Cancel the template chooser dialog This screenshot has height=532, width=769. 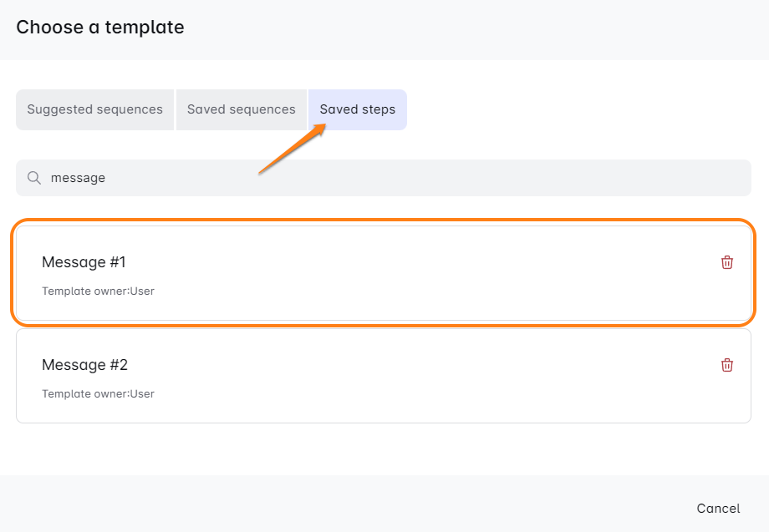pyautogui.click(x=718, y=509)
